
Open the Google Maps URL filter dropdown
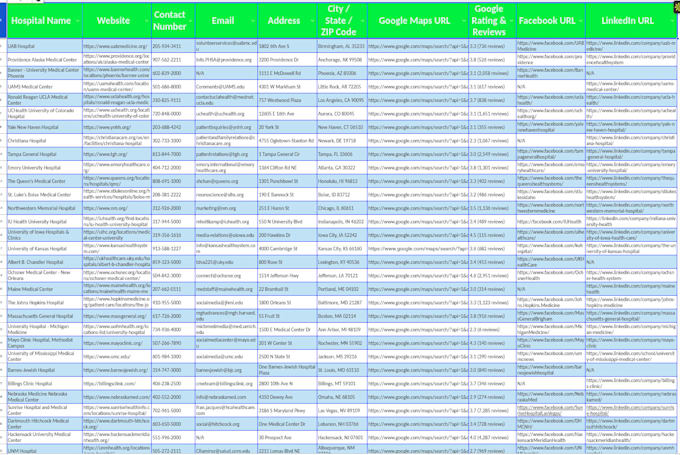[x=464, y=21]
